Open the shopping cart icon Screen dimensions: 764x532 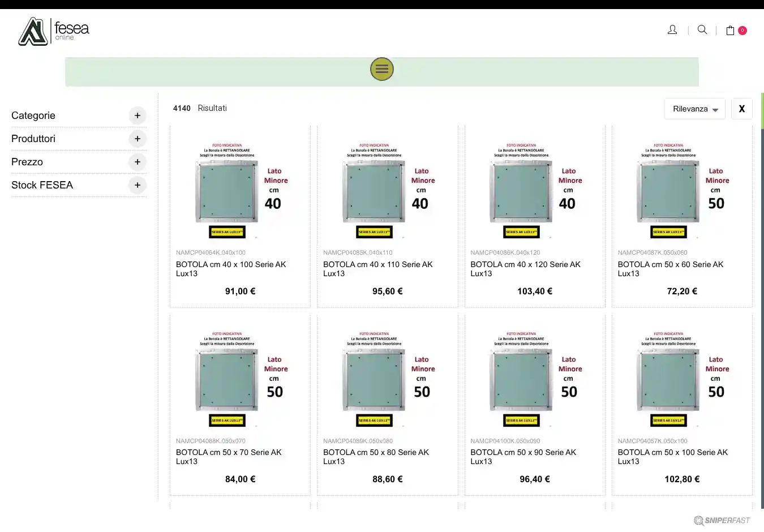pos(731,31)
